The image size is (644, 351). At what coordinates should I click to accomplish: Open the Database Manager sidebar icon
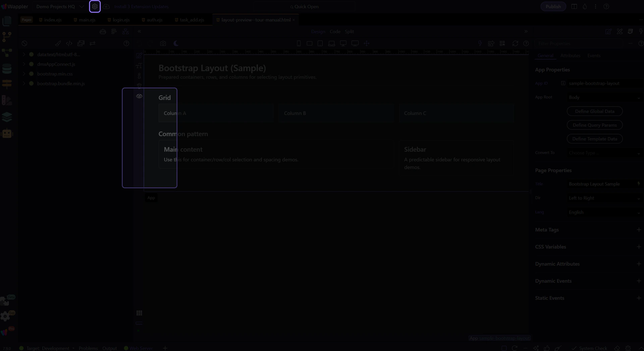click(7, 69)
